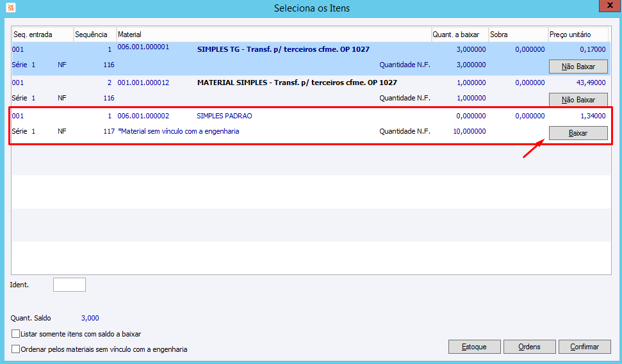
Task: Select the Seq. entrada column header
Action: [42, 35]
